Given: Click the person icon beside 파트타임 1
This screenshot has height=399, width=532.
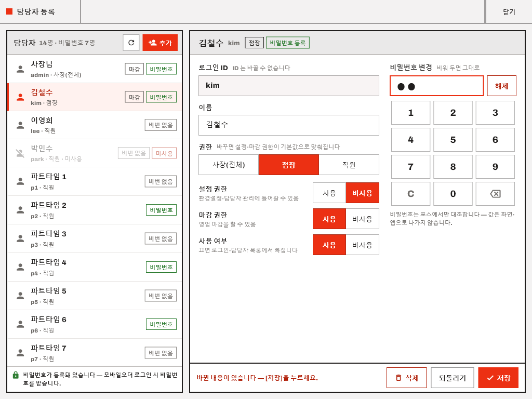Looking at the screenshot, I should point(20,181).
